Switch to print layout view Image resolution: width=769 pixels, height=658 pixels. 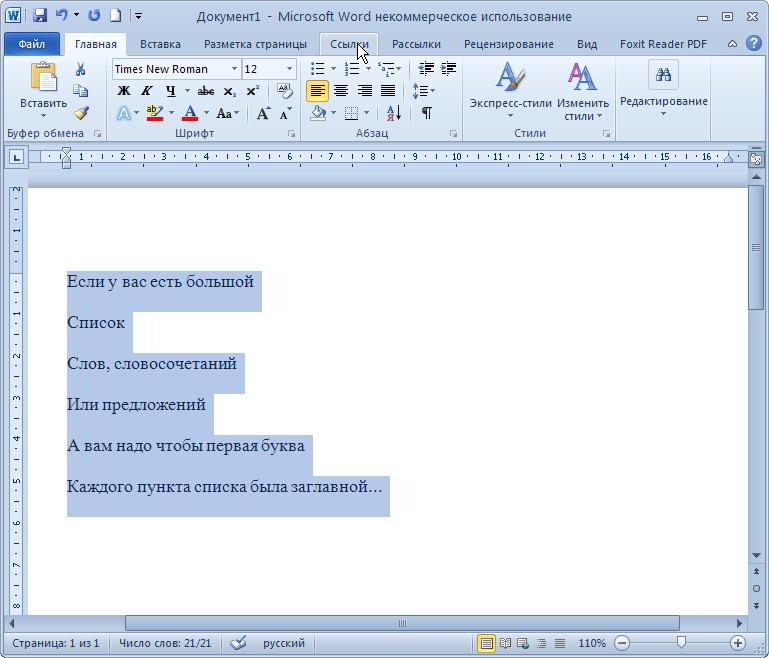[486, 643]
